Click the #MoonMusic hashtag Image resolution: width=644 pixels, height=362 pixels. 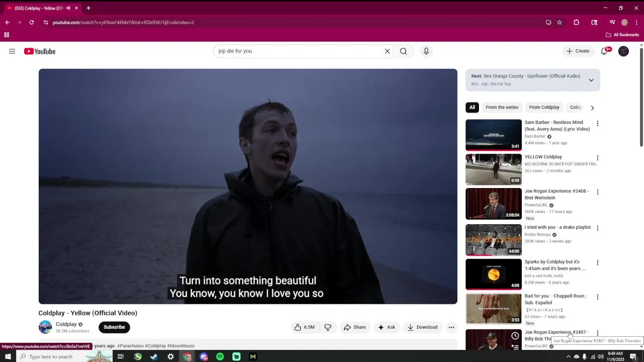click(181, 346)
